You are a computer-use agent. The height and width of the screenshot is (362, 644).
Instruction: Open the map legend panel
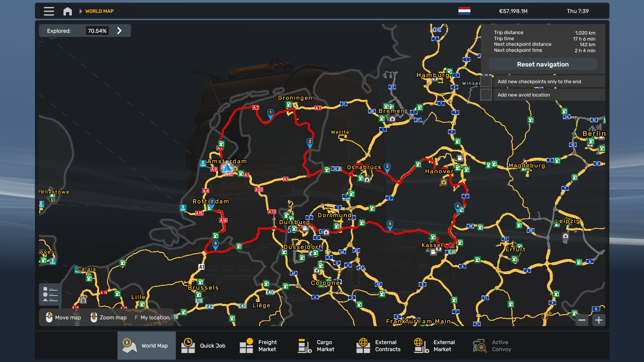pos(50,294)
